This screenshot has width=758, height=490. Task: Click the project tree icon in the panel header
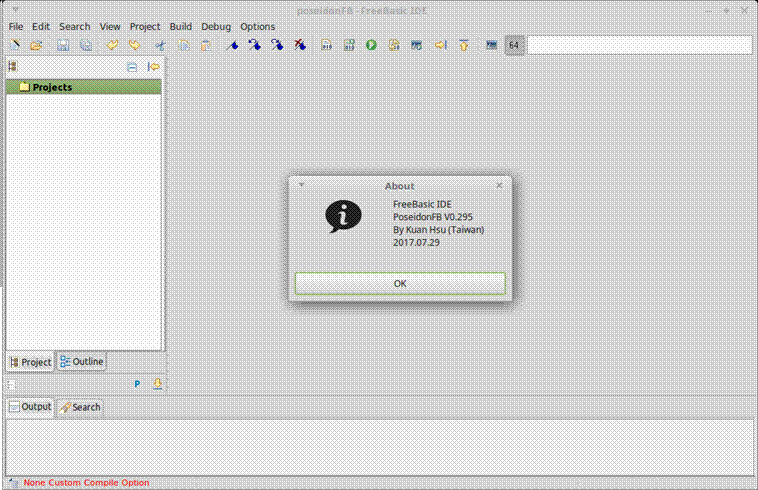13,67
